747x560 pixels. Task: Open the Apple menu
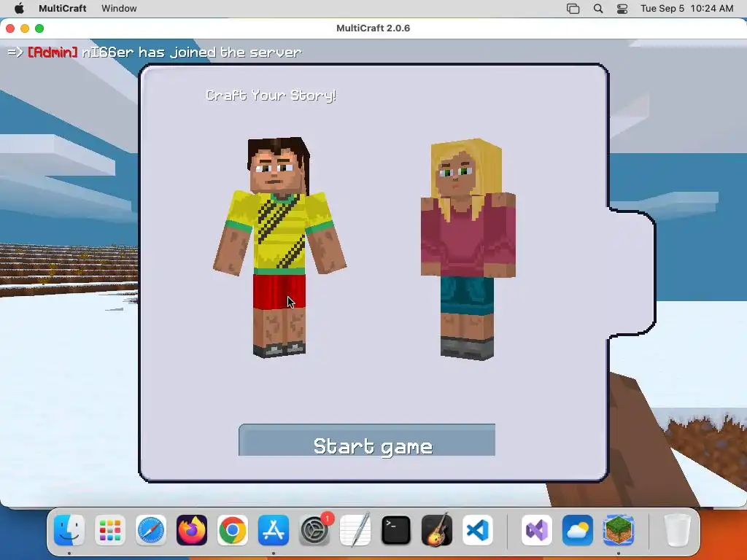coord(19,9)
